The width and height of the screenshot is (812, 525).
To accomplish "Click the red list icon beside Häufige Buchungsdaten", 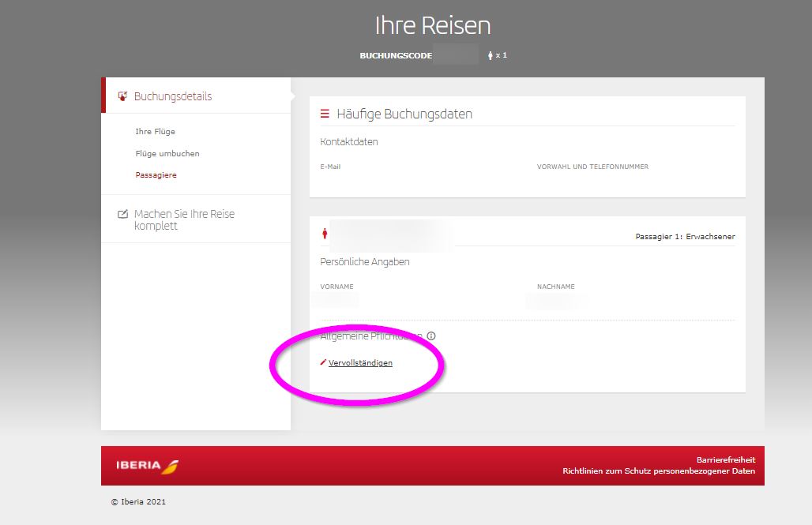I will pyautogui.click(x=325, y=114).
